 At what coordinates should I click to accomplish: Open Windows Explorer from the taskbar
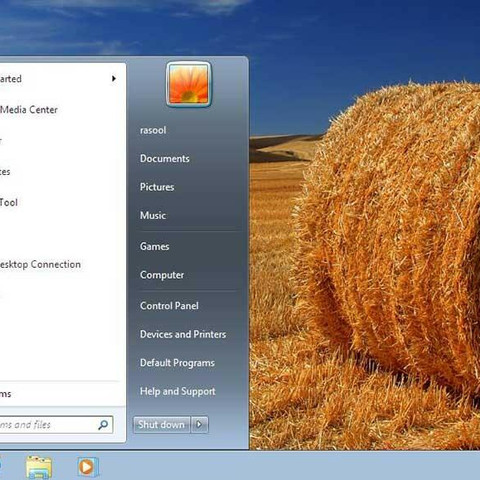39,467
